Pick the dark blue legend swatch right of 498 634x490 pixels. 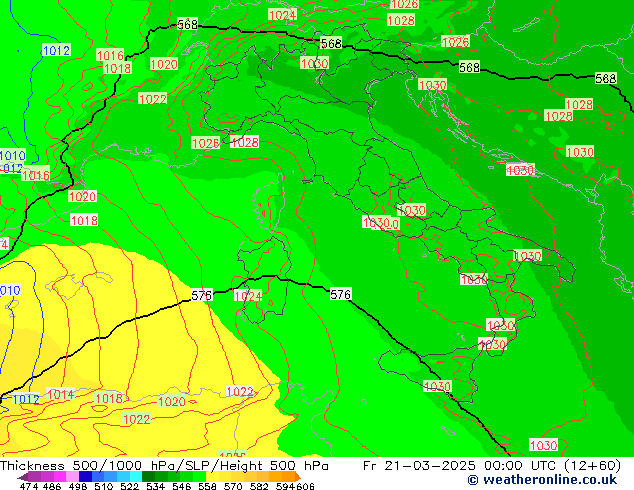pyautogui.click(x=85, y=476)
